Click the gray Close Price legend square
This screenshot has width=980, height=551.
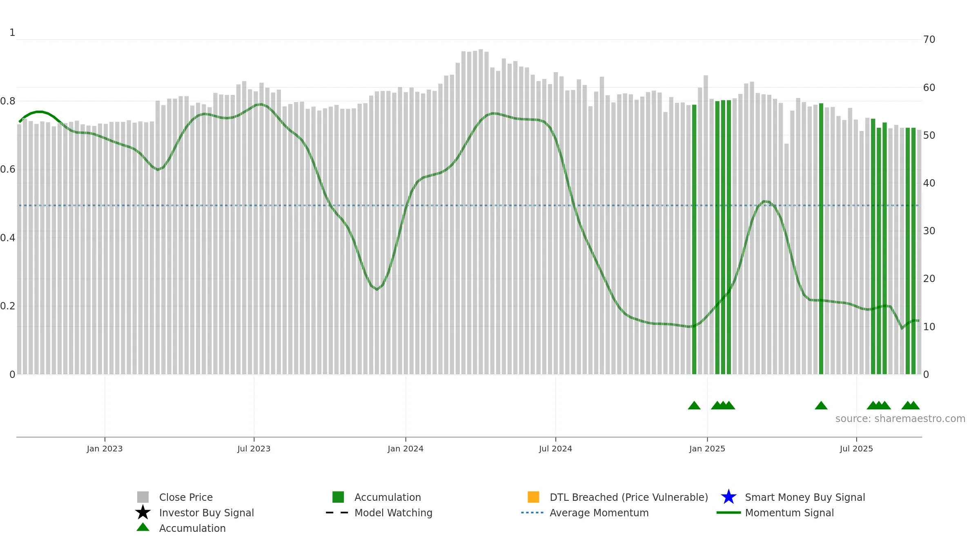pyautogui.click(x=143, y=497)
